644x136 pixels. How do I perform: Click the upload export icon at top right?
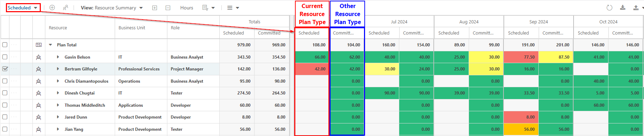coord(636,8)
